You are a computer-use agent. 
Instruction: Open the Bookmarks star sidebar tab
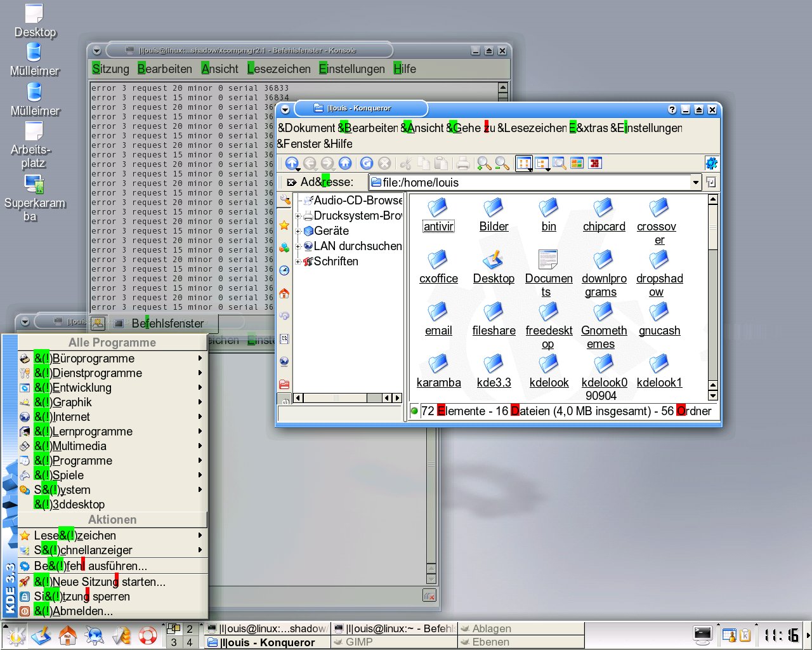[x=284, y=225]
